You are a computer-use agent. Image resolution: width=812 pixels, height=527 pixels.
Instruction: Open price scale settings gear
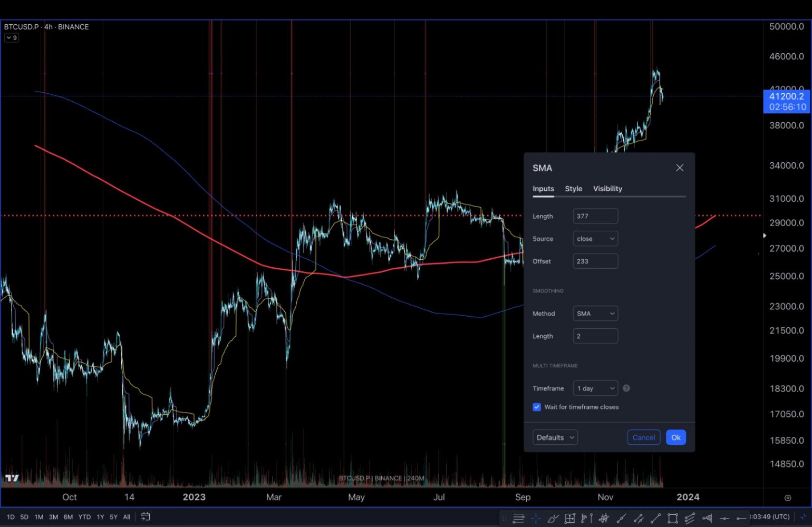click(x=788, y=497)
